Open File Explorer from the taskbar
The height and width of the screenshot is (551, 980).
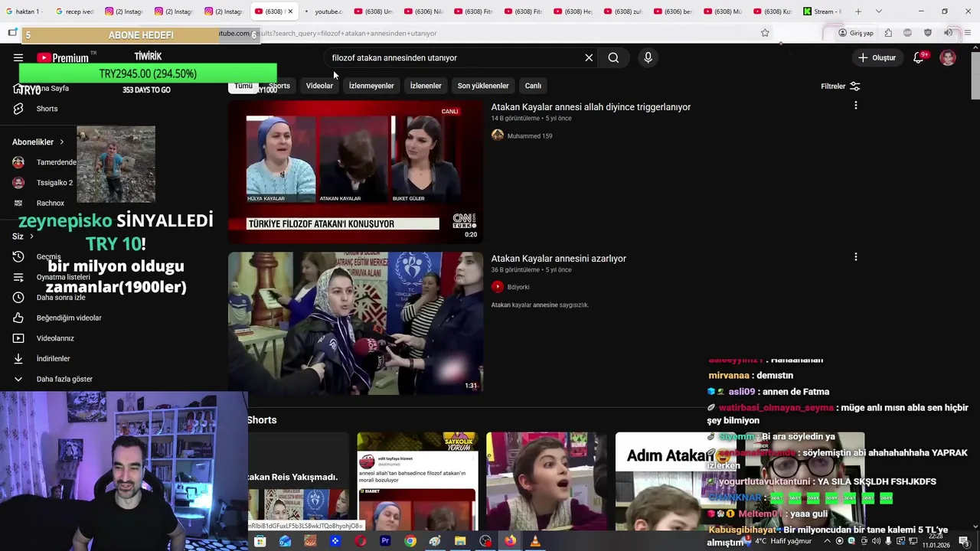(x=460, y=541)
